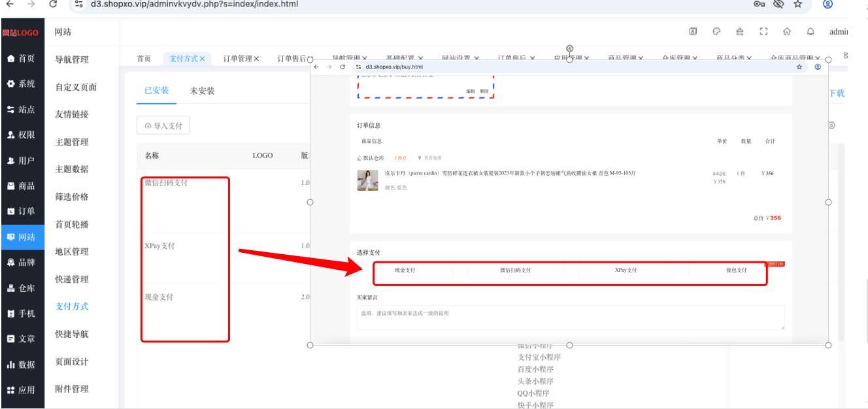The image size is (868, 409).
Task: Reload the buy.html window page
Action: 342,67
